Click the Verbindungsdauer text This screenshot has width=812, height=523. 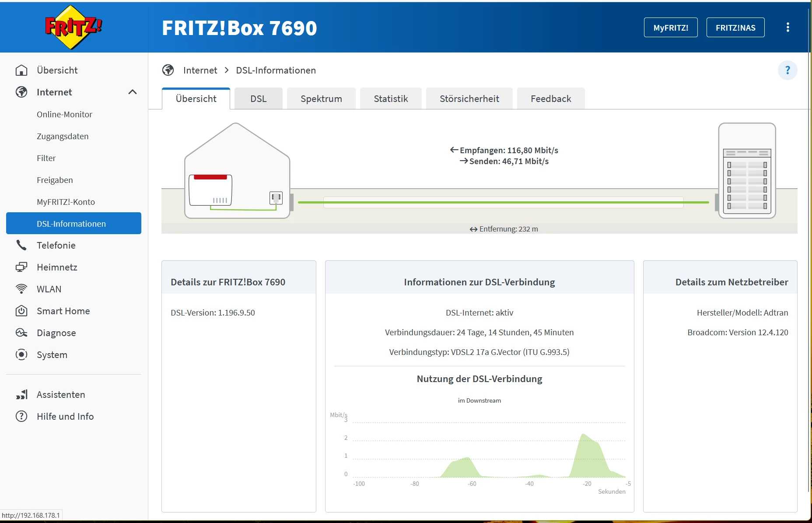[479, 333]
